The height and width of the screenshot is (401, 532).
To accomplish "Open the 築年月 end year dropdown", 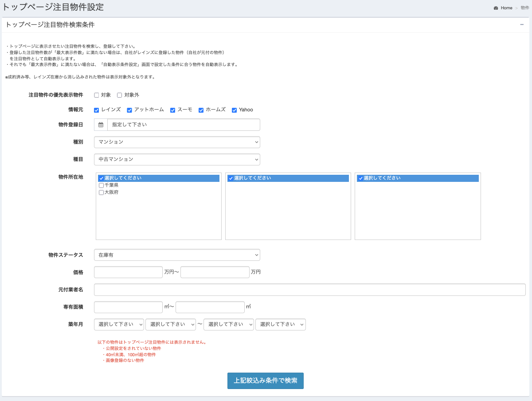I will [229, 324].
